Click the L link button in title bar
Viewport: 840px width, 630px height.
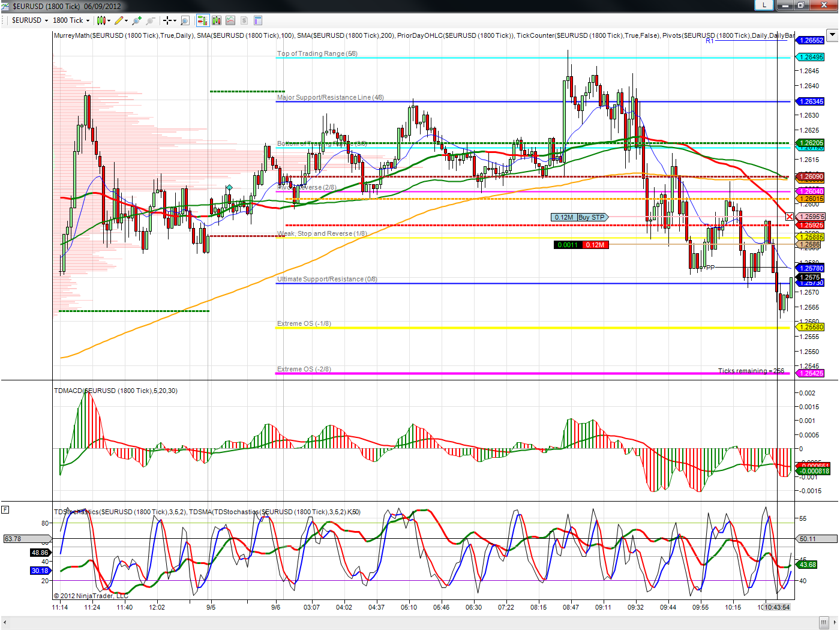(764, 5)
